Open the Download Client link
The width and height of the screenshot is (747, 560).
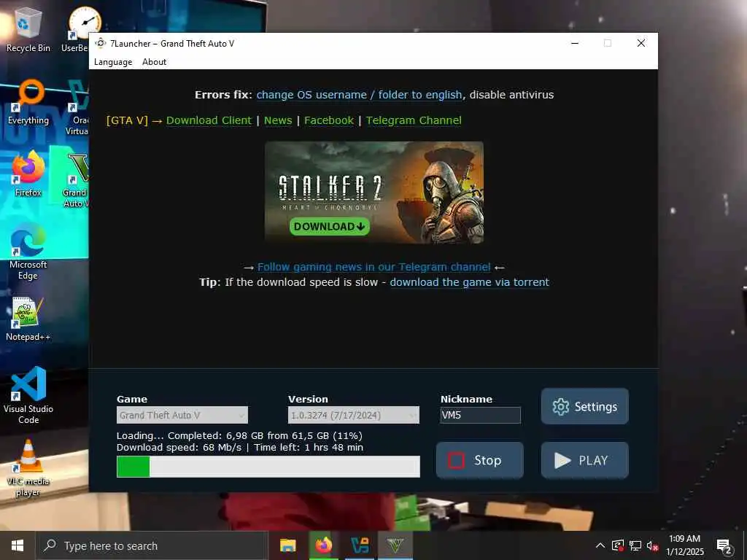(x=209, y=120)
